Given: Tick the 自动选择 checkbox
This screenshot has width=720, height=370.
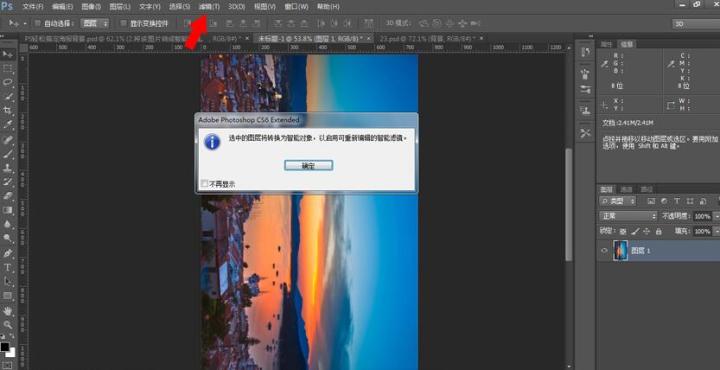Looking at the screenshot, I should tap(37, 23).
